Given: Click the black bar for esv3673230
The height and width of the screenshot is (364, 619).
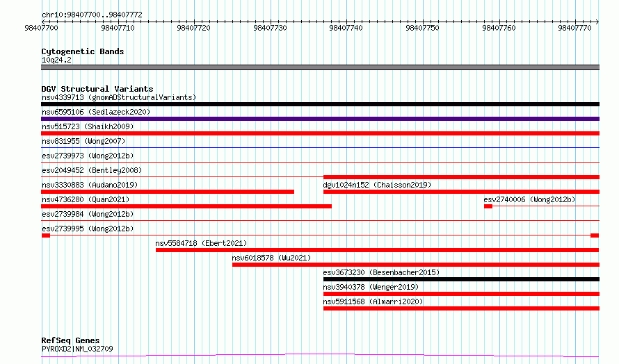Looking at the screenshot, I should pyautogui.click(x=462, y=279).
